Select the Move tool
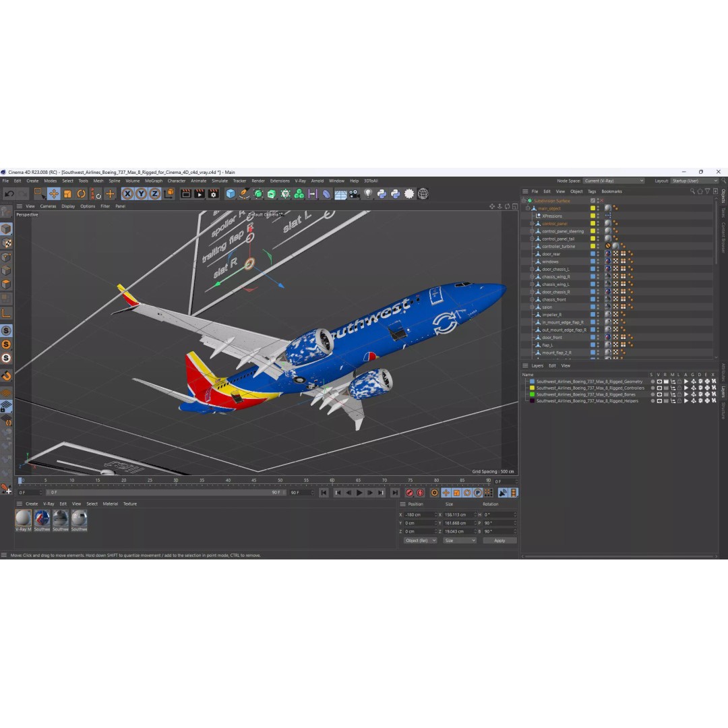This screenshot has height=728, width=728. click(54, 194)
